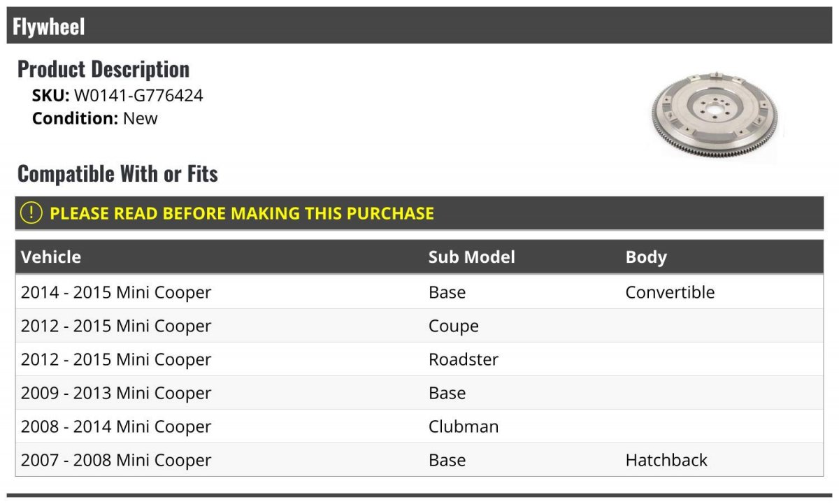
Task: Click the 2012 - 2015 Mini Cooper Coupe vehicle cell
Action: pos(116,326)
